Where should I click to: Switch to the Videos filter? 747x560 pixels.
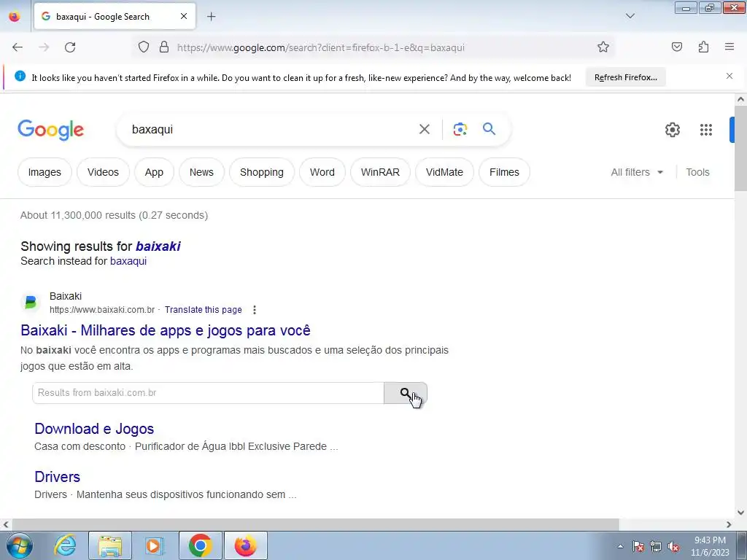point(103,172)
